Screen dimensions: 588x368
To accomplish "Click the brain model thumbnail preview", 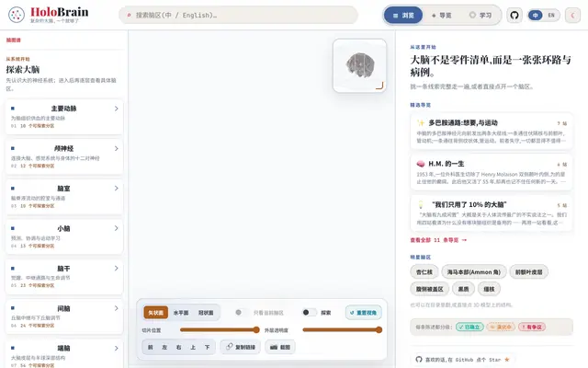I will (359, 65).
